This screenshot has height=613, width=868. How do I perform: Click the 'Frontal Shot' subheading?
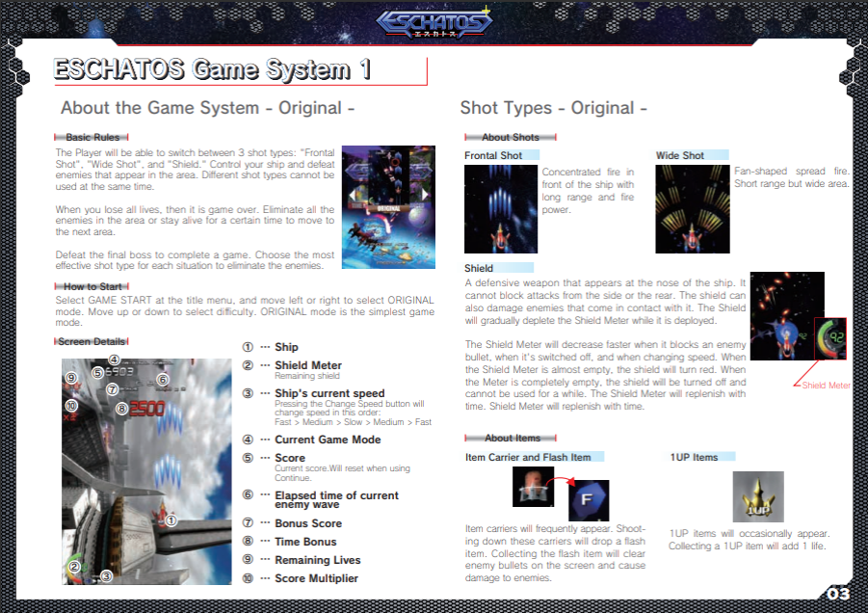493,155
